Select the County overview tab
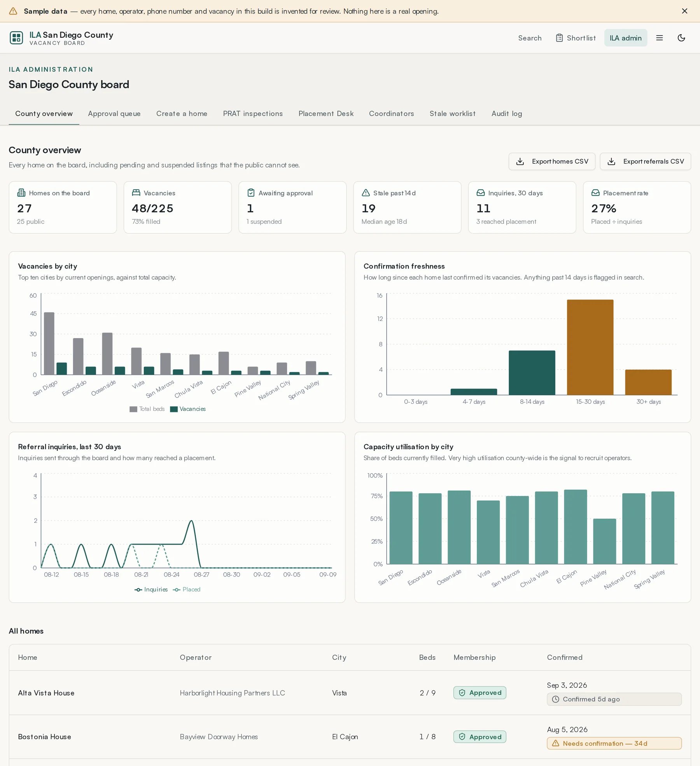 [44, 114]
